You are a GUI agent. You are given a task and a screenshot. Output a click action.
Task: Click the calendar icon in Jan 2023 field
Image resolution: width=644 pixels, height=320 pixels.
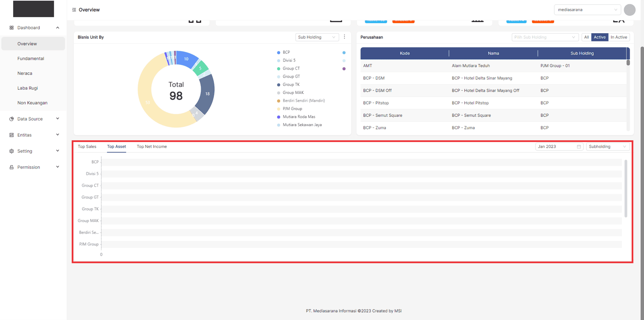pyautogui.click(x=579, y=147)
